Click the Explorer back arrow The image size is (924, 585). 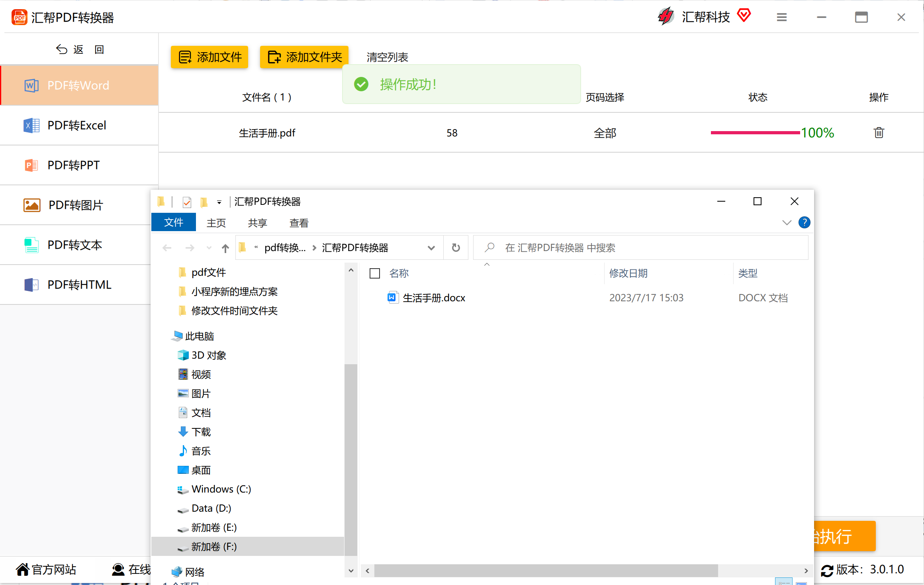point(167,248)
